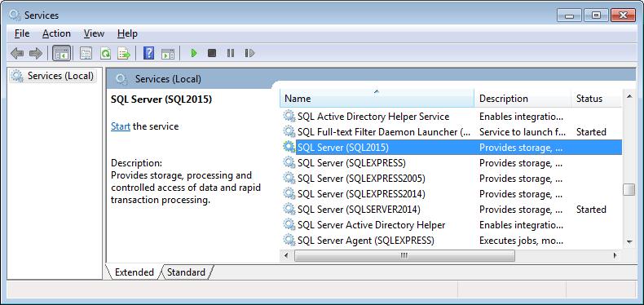The width and height of the screenshot is (644, 305).
Task: Close the Services window
Action: pos(623,15)
